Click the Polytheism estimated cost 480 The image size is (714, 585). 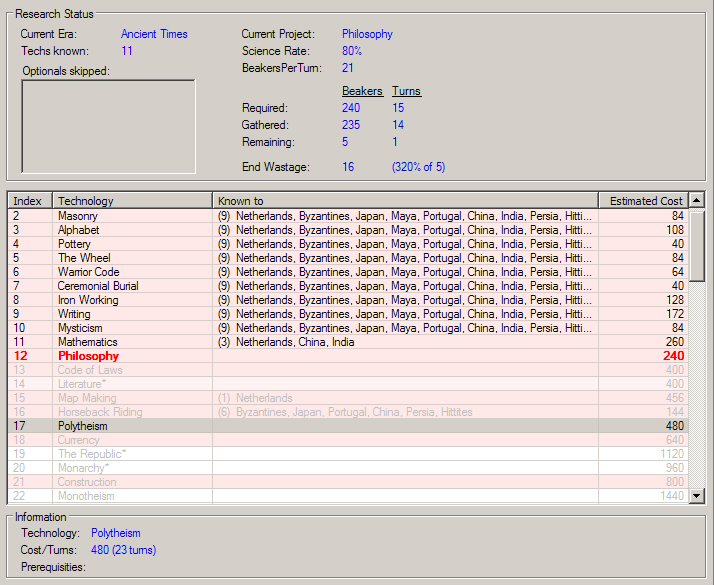[x=675, y=426]
